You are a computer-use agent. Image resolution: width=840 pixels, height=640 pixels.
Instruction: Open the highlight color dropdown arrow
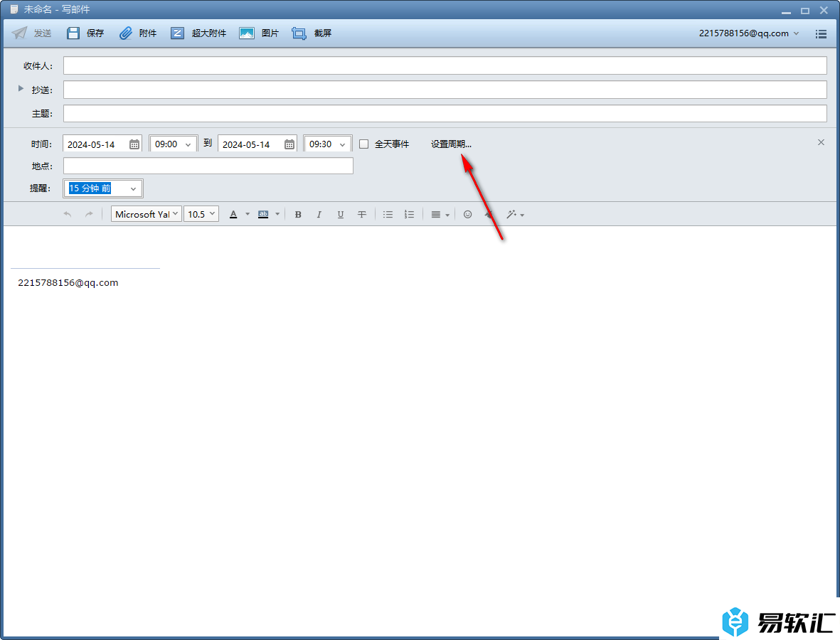pos(277,214)
